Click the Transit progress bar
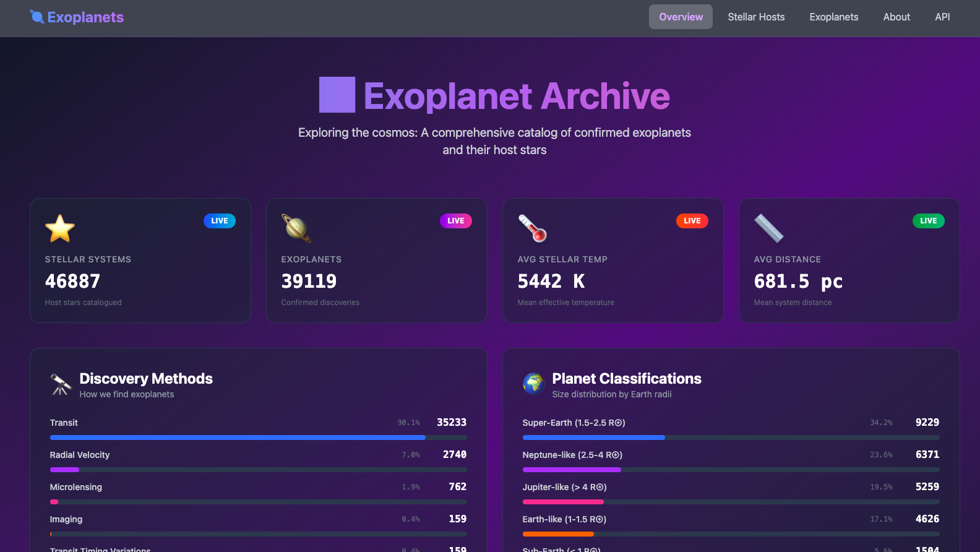The width and height of the screenshot is (980, 552). 259,438
